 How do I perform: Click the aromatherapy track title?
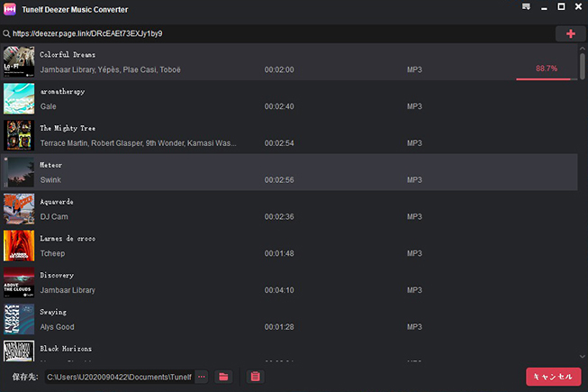(x=63, y=92)
